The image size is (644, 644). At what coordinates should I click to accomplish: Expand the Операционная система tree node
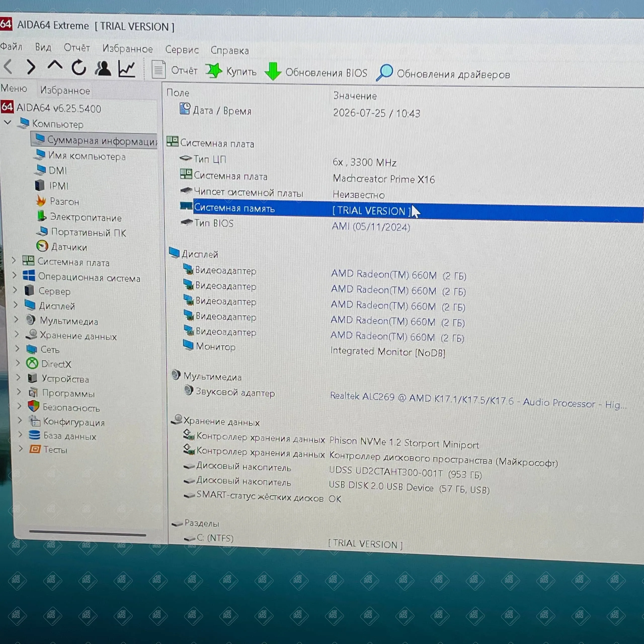click(x=14, y=275)
